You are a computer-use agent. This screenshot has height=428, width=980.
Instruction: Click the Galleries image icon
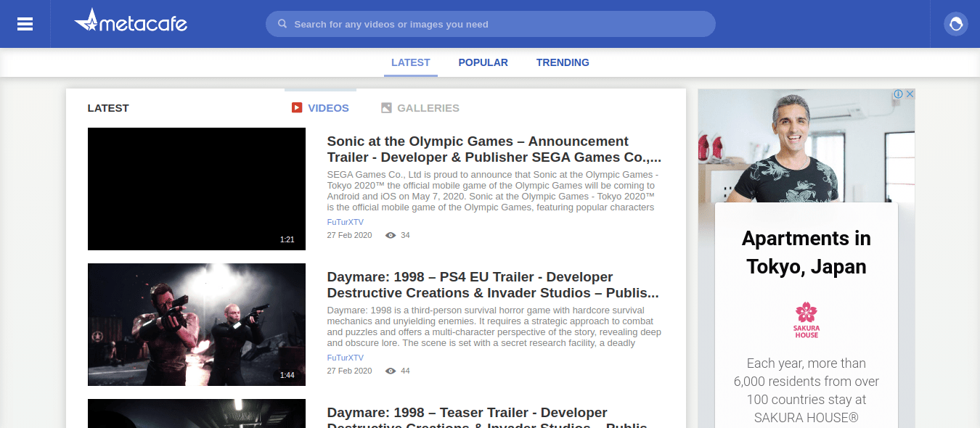click(x=386, y=107)
